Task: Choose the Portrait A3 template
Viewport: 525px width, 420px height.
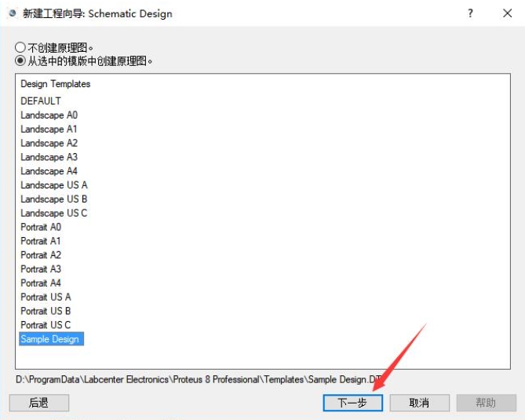Action: coord(41,269)
